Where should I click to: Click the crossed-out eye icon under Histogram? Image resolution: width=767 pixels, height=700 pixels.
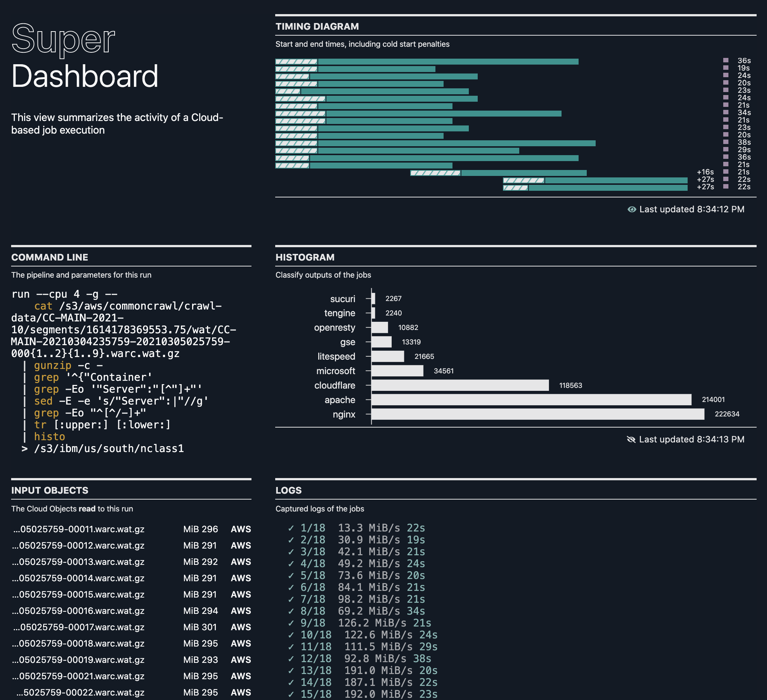[x=631, y=440]
